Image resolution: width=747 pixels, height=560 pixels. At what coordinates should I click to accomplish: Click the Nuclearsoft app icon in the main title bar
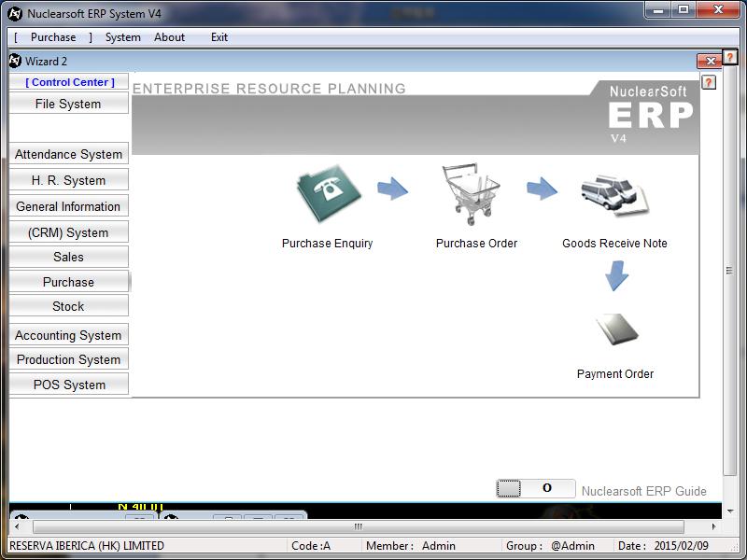15,14
